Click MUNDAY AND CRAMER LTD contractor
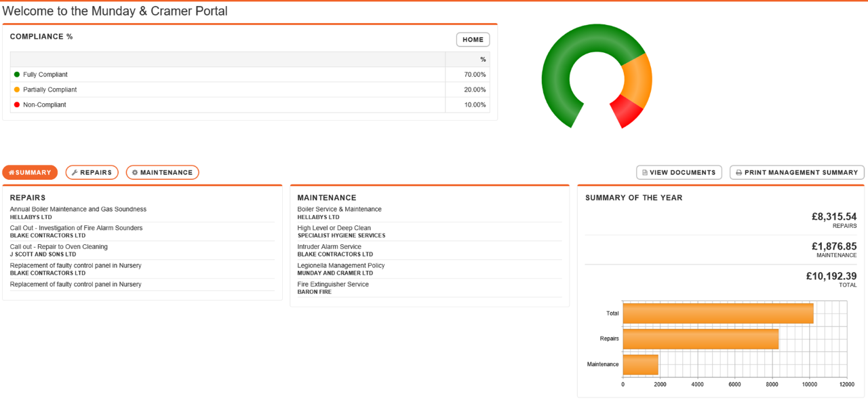Image resolution: width=868 pixels, height=401 pixels. [x=335, y=273]
